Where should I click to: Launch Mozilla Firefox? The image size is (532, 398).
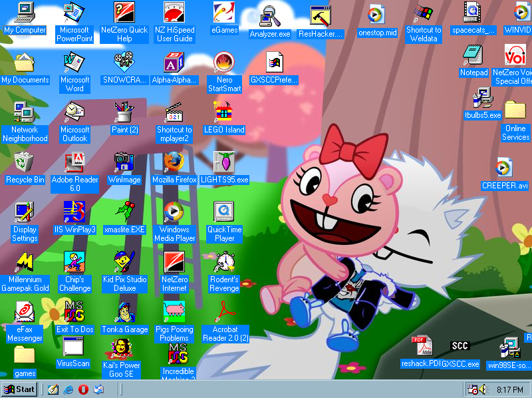coord(174,163)
